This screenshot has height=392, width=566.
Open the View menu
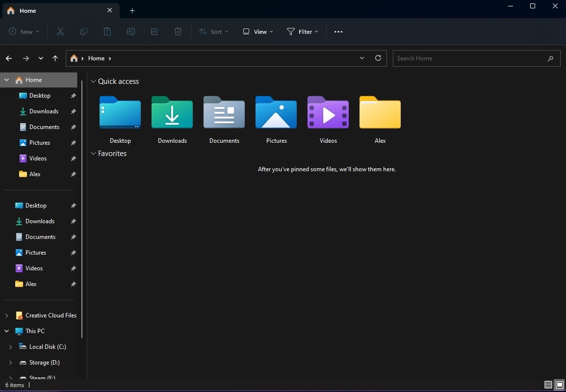click(257, 31)
